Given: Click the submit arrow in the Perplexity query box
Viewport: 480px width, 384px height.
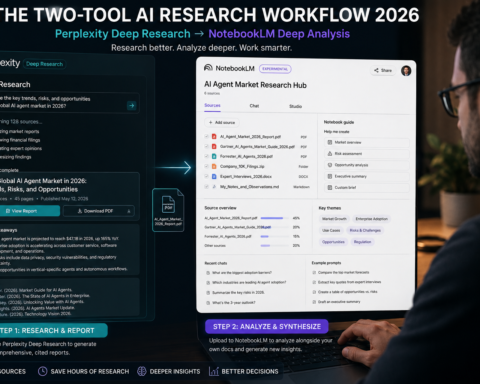Looking at the screenshot, I should click(132, 106).
